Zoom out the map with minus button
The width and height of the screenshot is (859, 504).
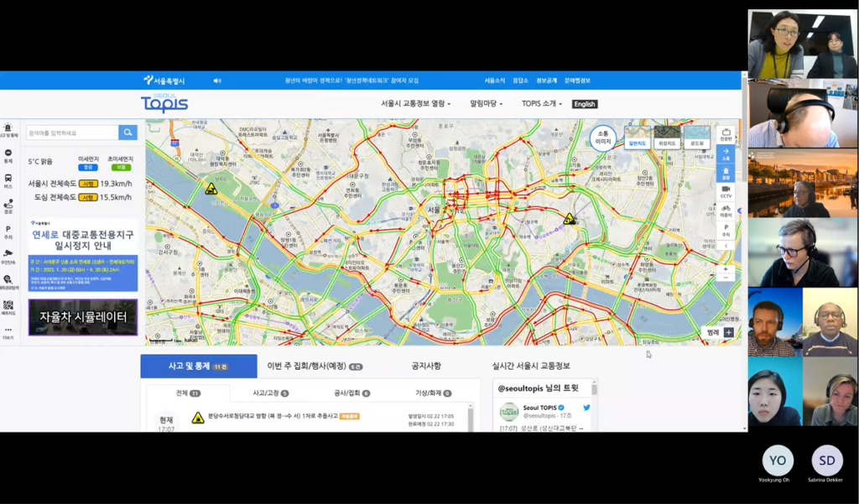(x=726, y=278)
